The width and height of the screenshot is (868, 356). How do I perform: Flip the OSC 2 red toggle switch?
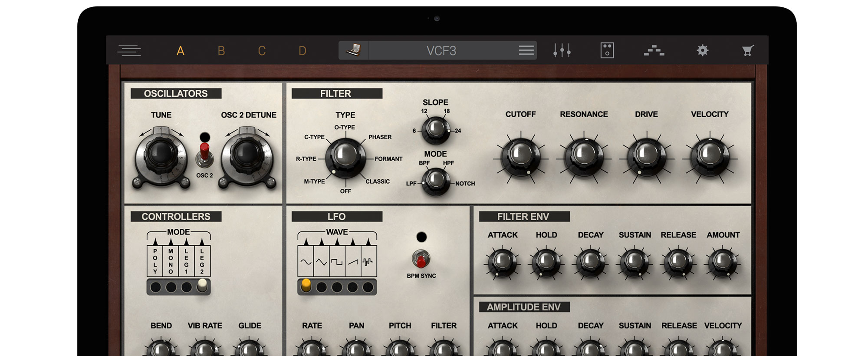pos(204,154)
